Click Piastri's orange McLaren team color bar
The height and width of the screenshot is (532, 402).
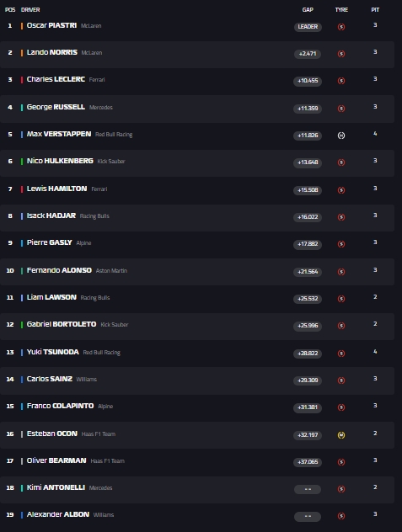click(x=22, y=26)
